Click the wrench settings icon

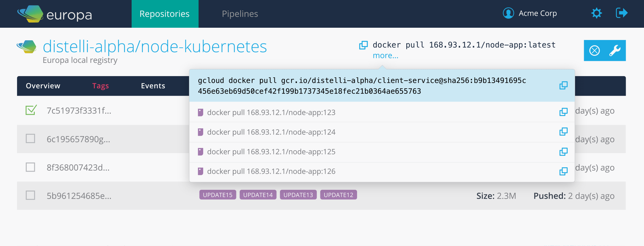(x=615, y=51)
